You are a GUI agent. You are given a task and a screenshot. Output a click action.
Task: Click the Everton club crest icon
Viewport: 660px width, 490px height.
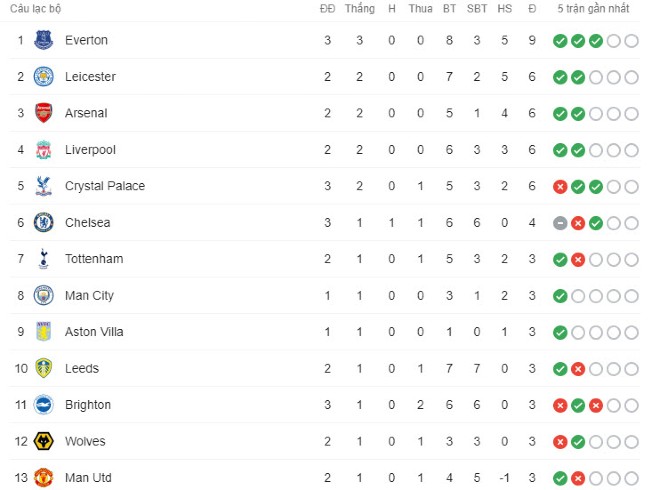(43, 41)
